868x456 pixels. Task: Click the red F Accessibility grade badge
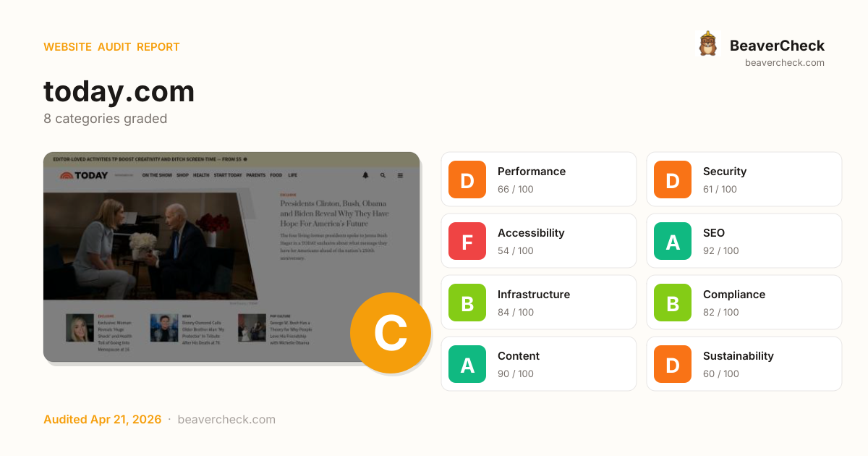[467, 241]
